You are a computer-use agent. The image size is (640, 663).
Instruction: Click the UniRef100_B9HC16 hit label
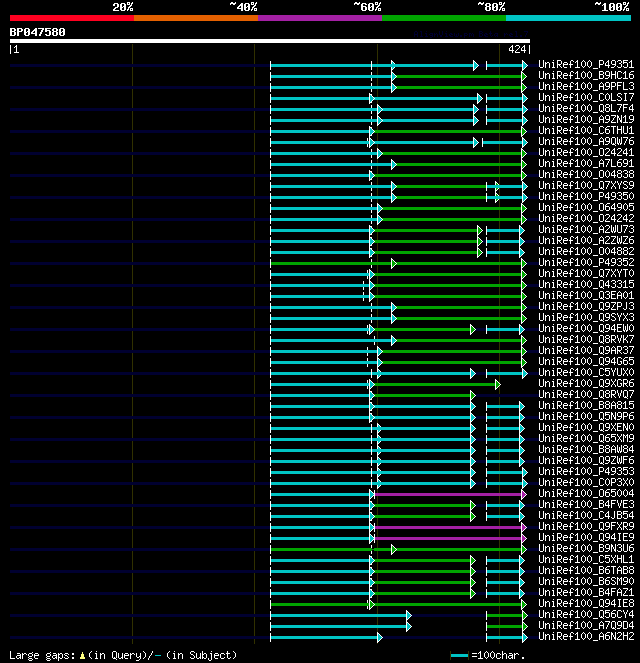tap(586, 75)
